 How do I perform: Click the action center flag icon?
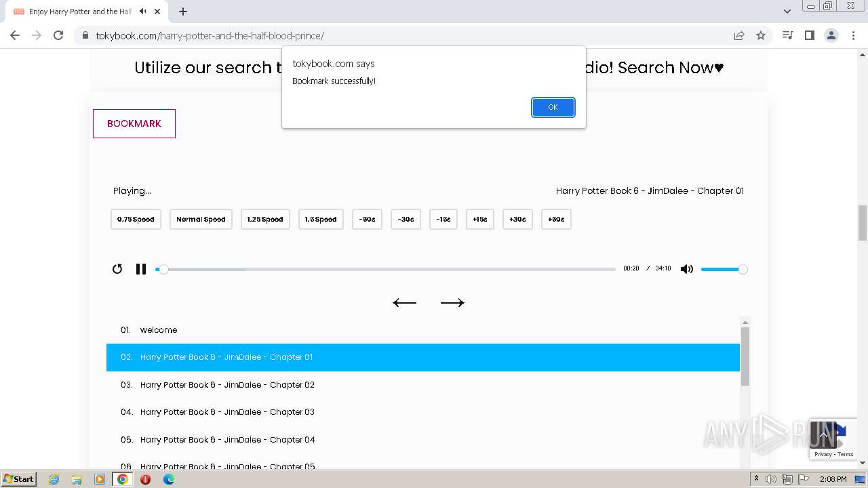tap(804, 479)
